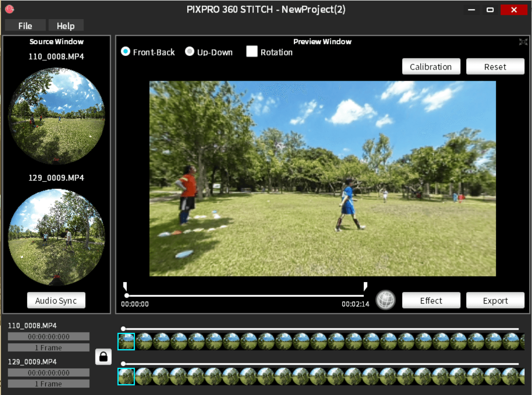The image size is (532, 395).
Task: Click the 129_0009.MP4 timecode field
Action: (48, 372)
